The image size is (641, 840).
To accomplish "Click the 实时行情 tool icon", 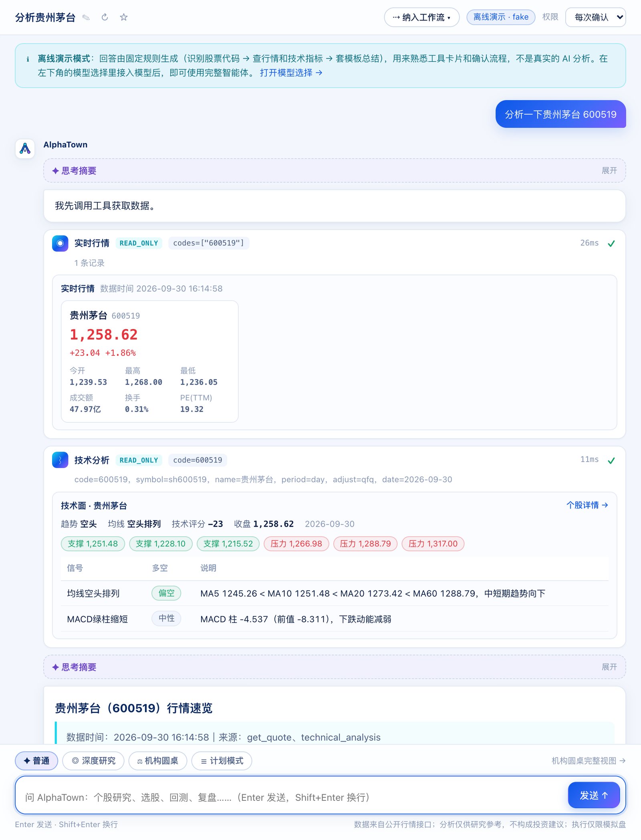I will (60, 243).
